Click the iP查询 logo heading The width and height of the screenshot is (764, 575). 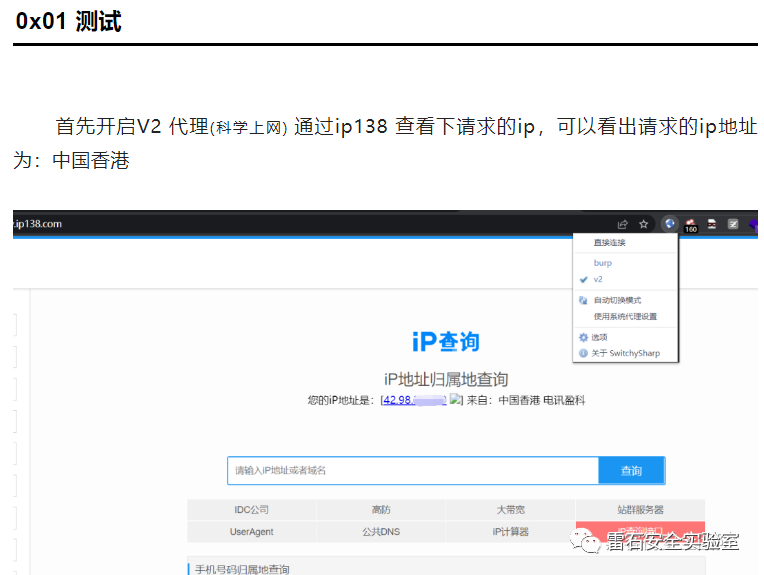coord(446,342)
